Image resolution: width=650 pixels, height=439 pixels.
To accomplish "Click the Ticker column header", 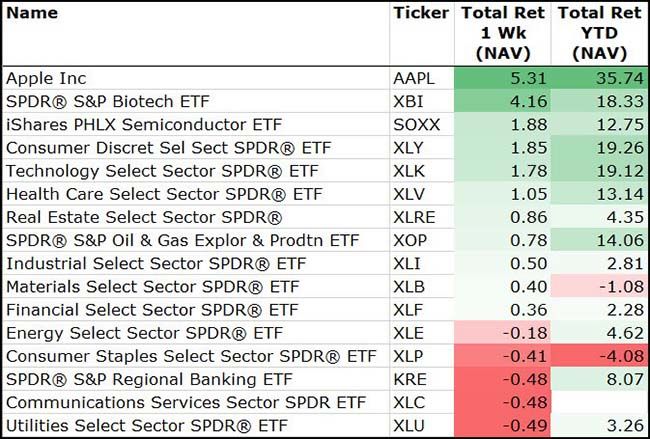I will 421,14.
